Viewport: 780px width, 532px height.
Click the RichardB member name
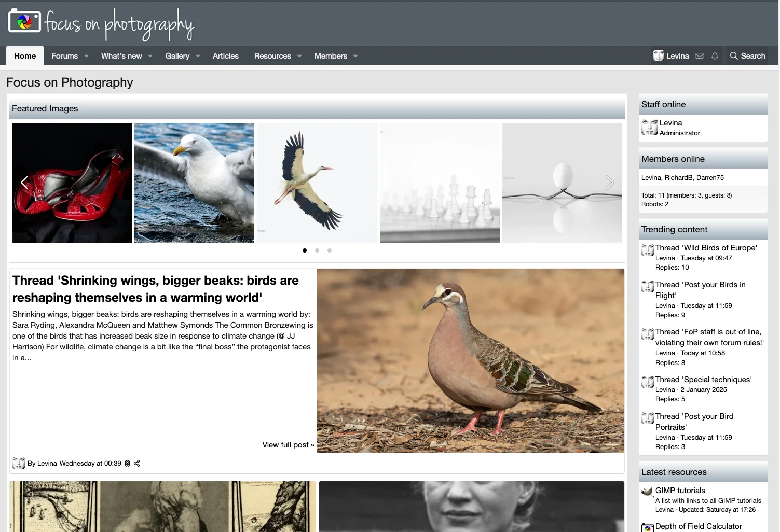(678, 178)
